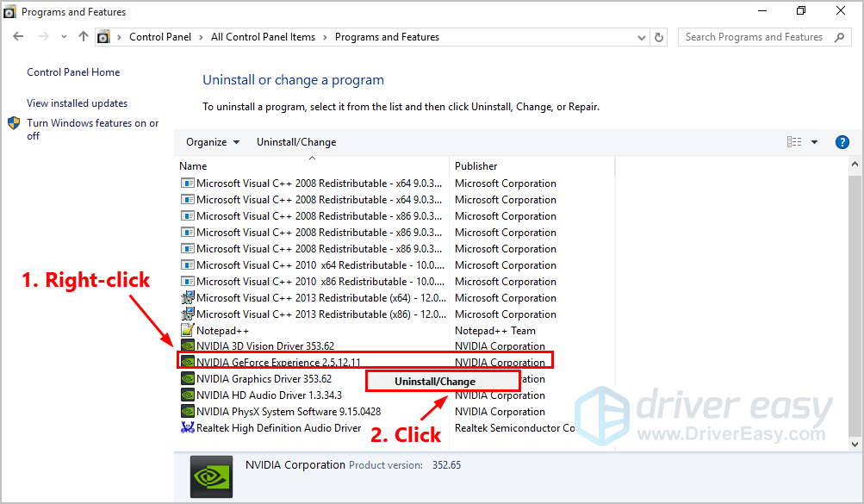Select NVIDIA PhysX System Software icon
864x504 pixels.
point(188,412)
